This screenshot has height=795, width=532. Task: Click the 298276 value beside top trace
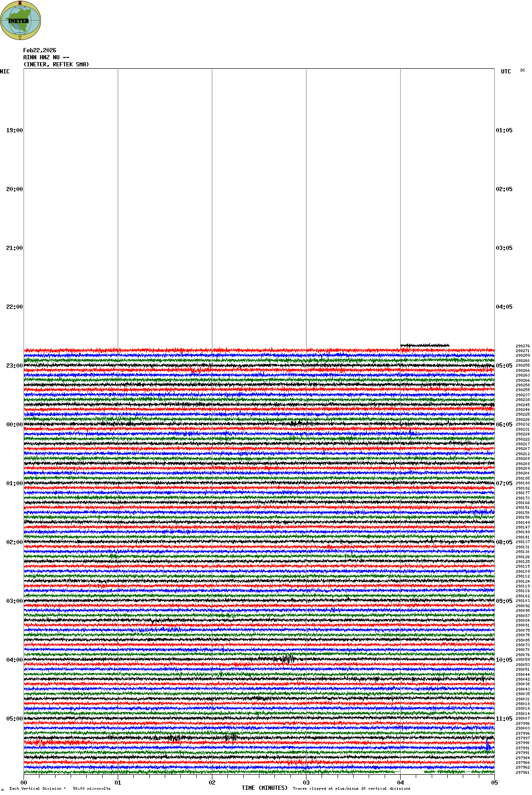coord(523,346)
